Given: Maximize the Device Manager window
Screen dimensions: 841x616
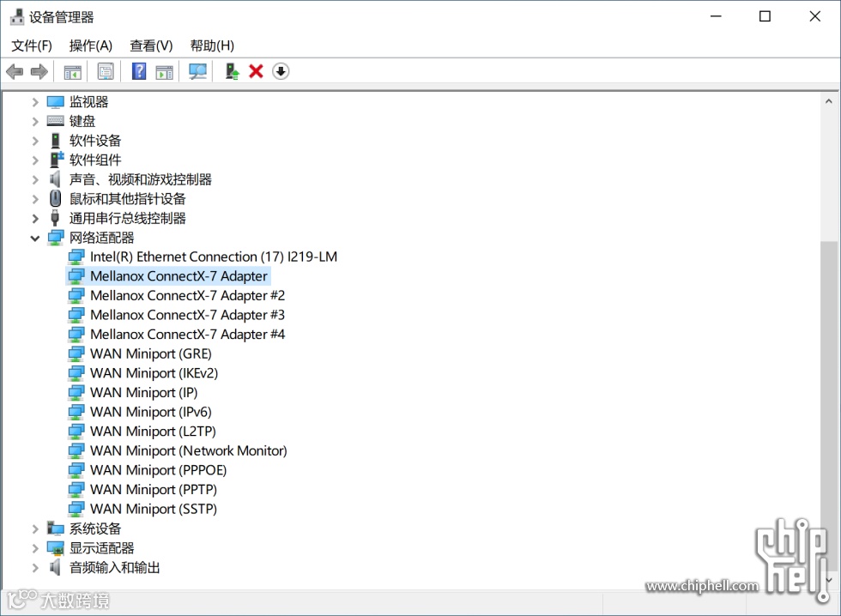Looking at the screenshot, I should [x=765, y=16].
